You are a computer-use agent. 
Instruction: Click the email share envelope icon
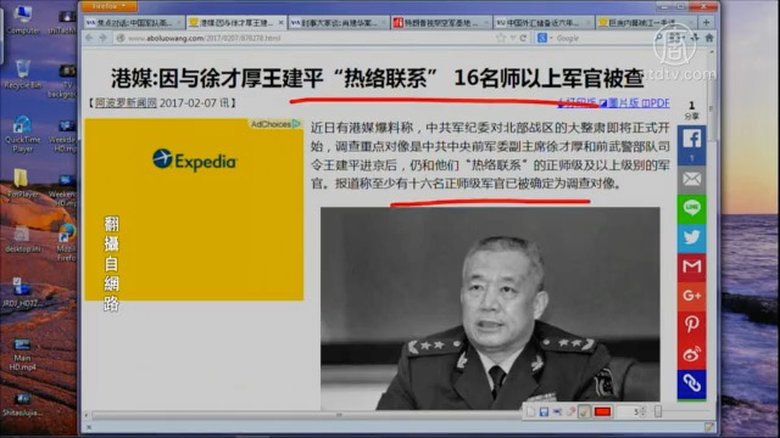pos(691,178)
